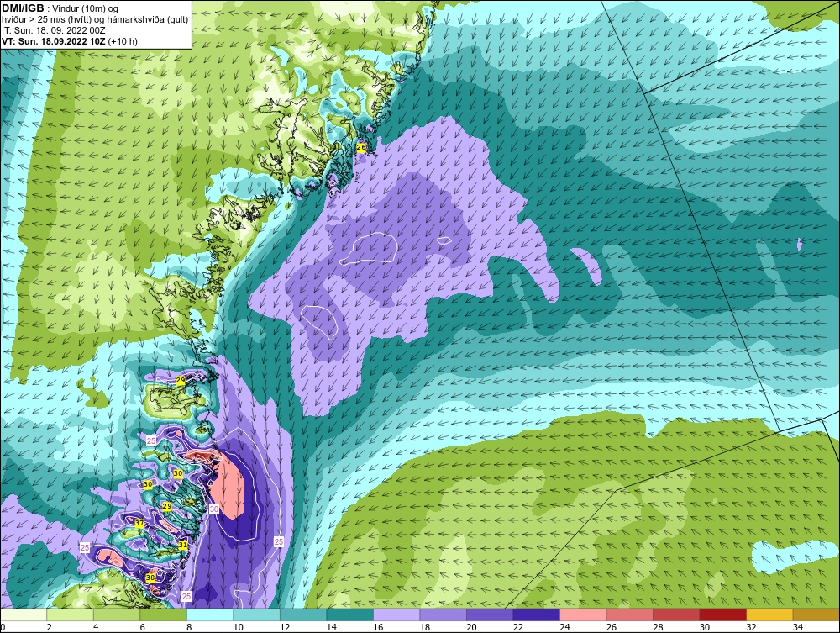Click the 'DMI/IGB : Vindur (10m) og' title line
Screen dimensions: 840x633
coord(60,8)
